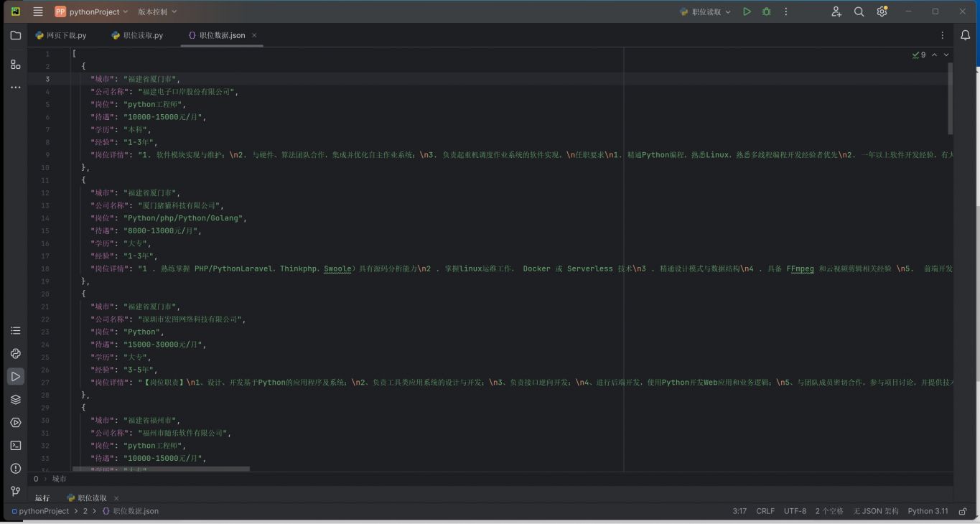980x524 pixels.
Task: Close the 职位读取 run tab
Action: [116, 498]
